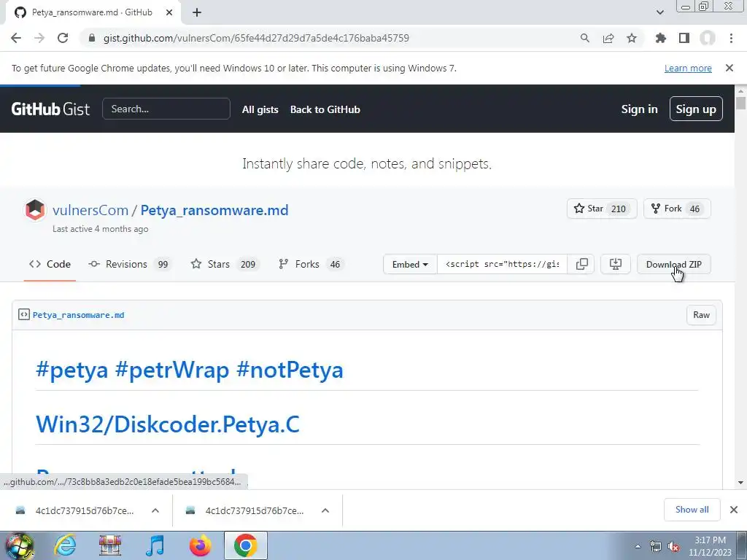
Task: Launch Firefox from the taskbar
Action: (200, 545)
